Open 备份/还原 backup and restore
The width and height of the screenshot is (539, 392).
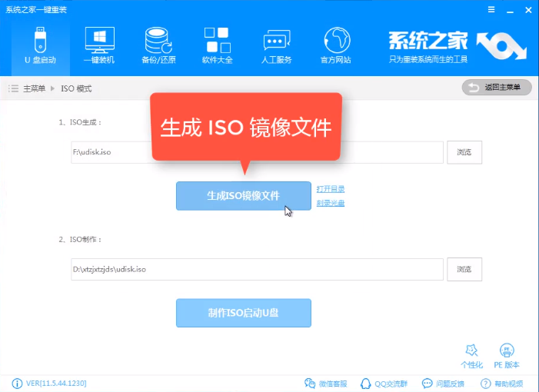[x=158, y=44]
